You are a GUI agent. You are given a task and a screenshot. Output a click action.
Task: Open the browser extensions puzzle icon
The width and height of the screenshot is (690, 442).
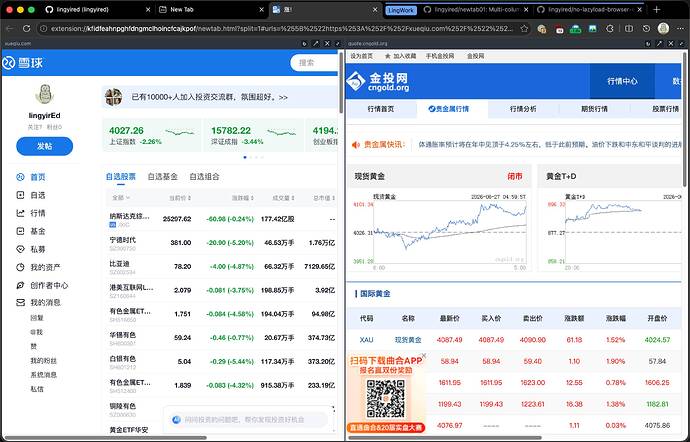pos(609,29)
